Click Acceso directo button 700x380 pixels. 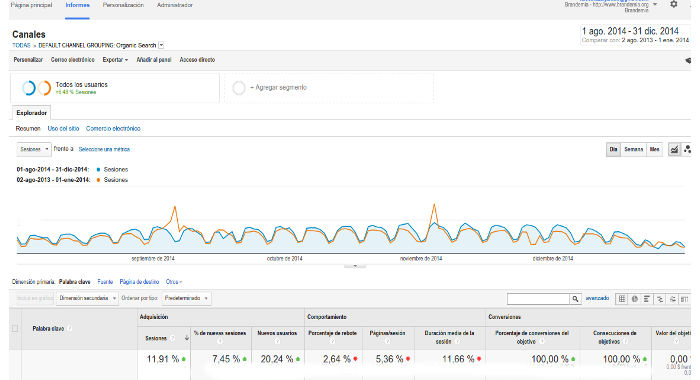197,60
